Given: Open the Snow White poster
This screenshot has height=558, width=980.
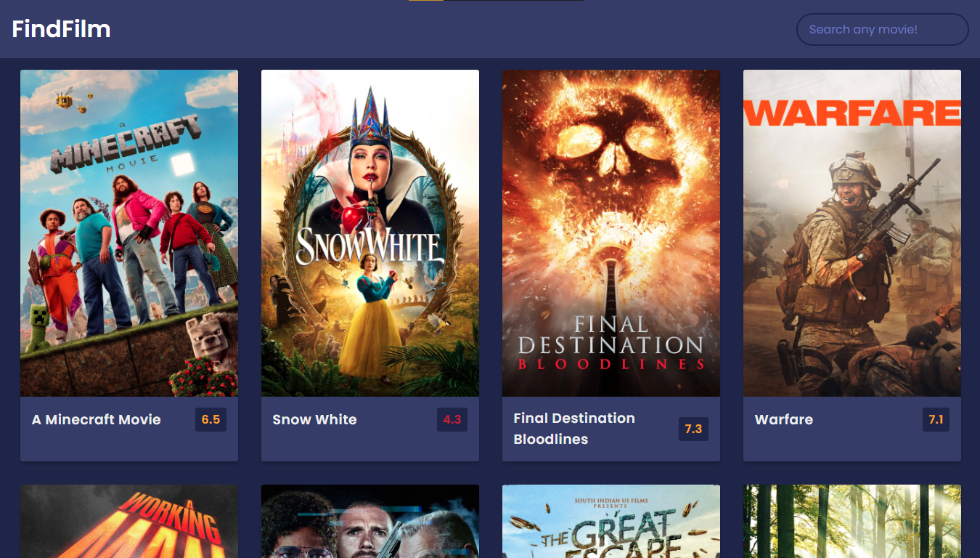Looking at the screenshot, I should pyautogui.click(x=370, y=233).
